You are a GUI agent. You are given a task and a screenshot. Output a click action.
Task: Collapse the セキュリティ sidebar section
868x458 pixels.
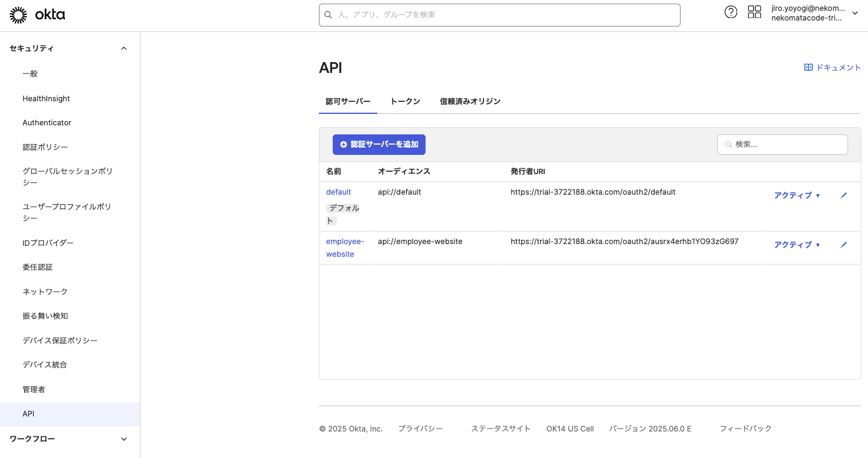(124, 48)
